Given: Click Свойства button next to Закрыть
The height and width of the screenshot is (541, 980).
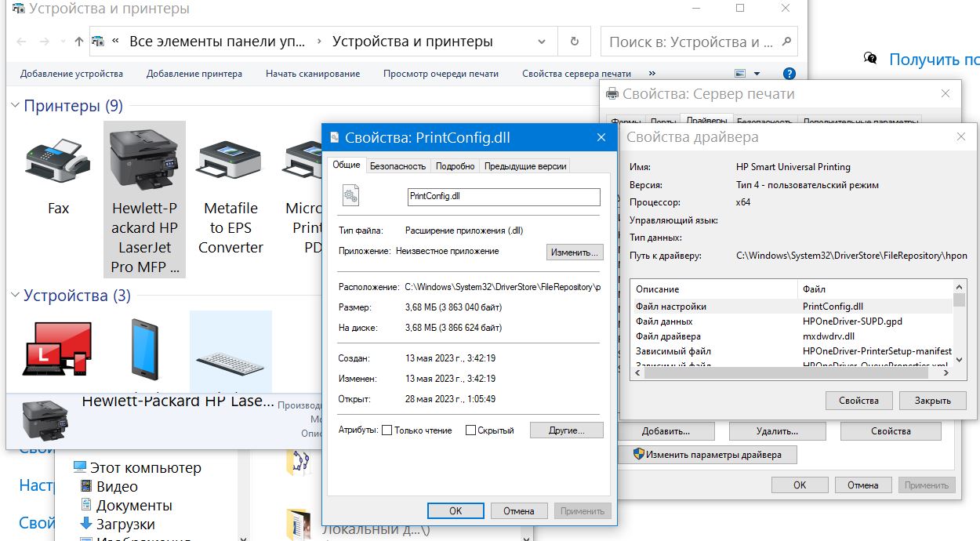Looking at the screenshot, I should [858, 401].
